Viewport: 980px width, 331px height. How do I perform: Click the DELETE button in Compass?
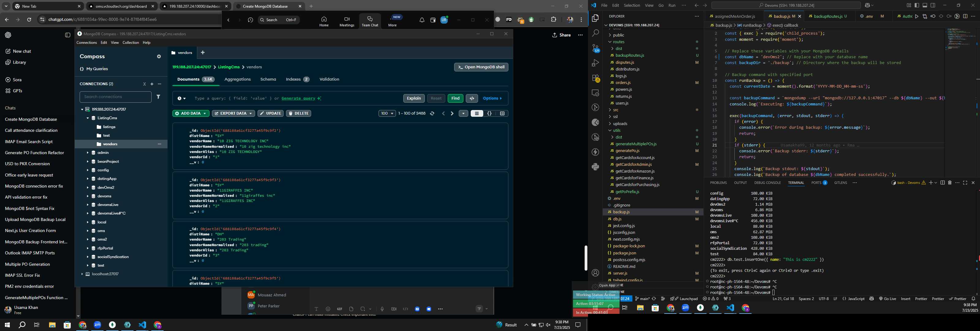(x=299, y=113)
